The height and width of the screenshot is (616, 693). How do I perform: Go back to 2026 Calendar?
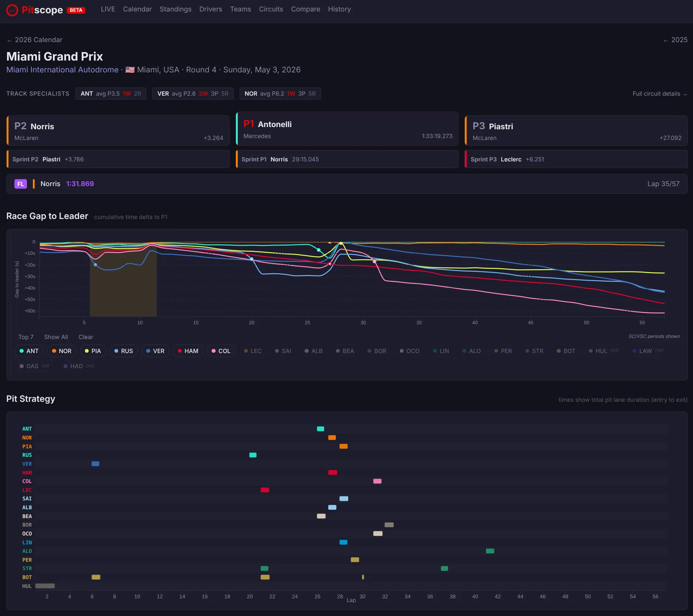coord(34,40)
